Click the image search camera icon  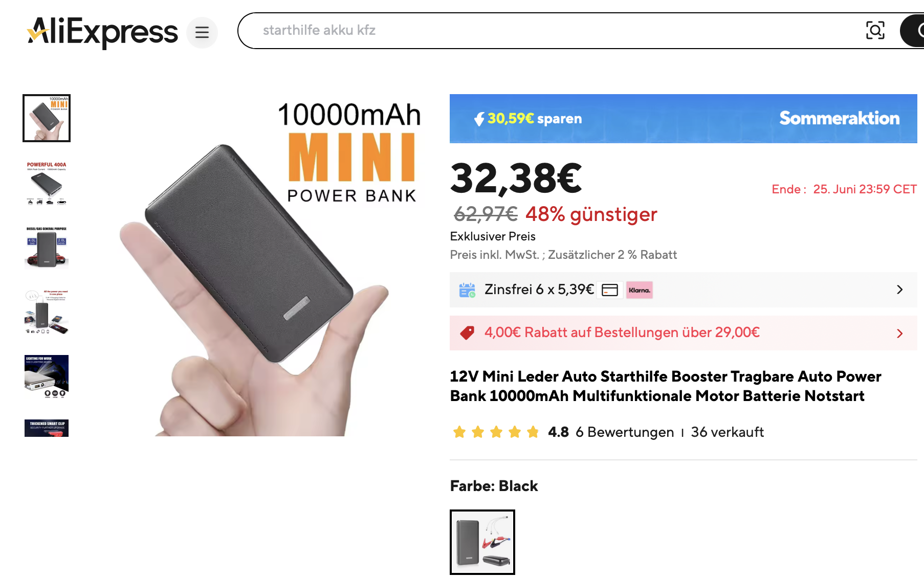(875, 30)
